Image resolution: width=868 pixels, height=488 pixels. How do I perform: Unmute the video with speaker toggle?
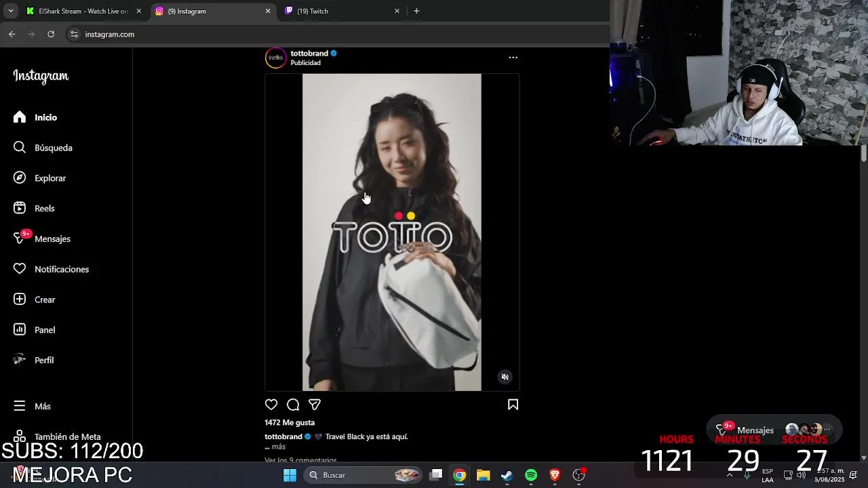(x=505, y=377)
